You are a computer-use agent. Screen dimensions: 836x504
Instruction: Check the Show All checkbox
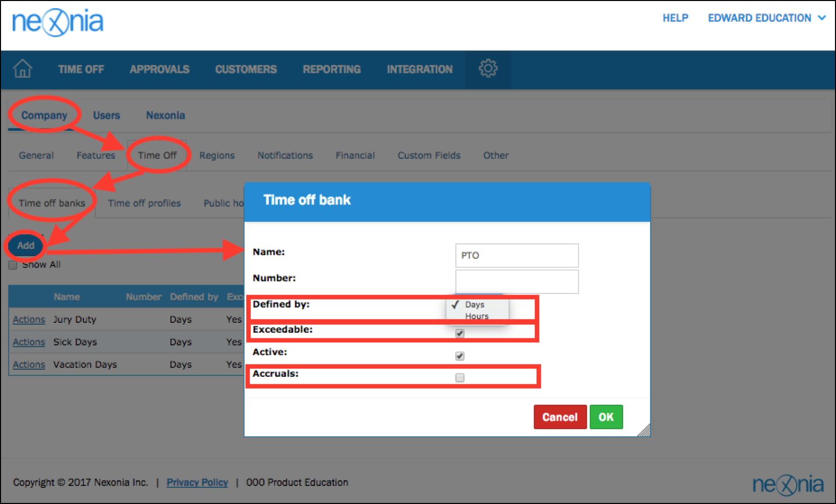[13, 265]
